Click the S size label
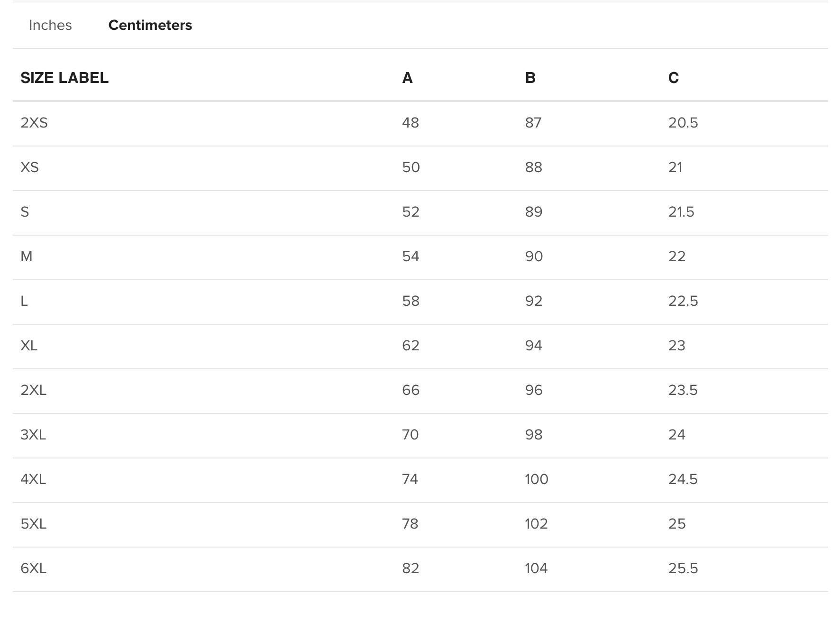 [x=25, y=212]
